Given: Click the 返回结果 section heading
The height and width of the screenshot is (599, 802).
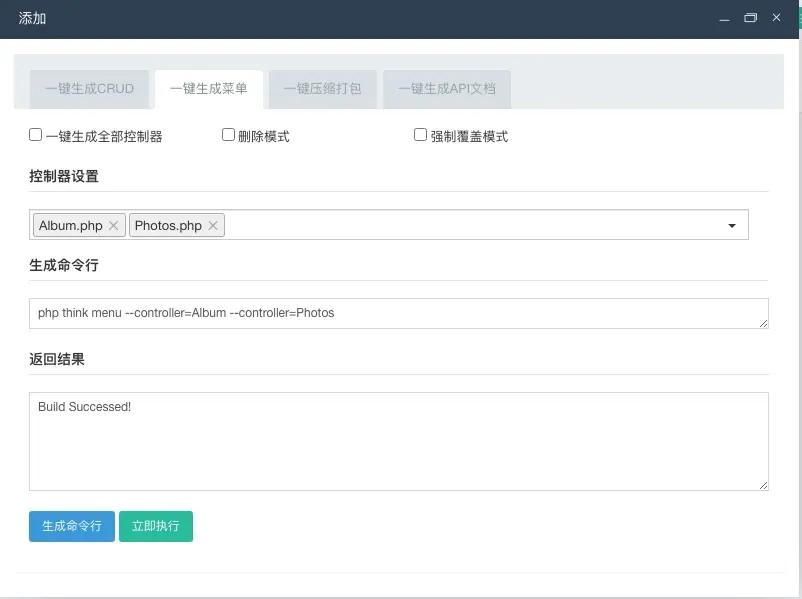Looking at the screenshot, I should [x=57, y=359].
